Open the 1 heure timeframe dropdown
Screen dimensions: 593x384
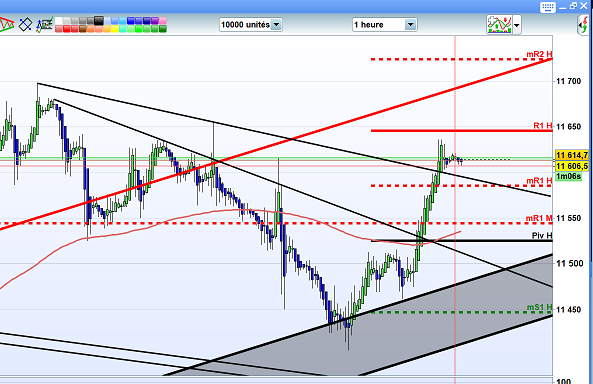[x=385, y=25]
